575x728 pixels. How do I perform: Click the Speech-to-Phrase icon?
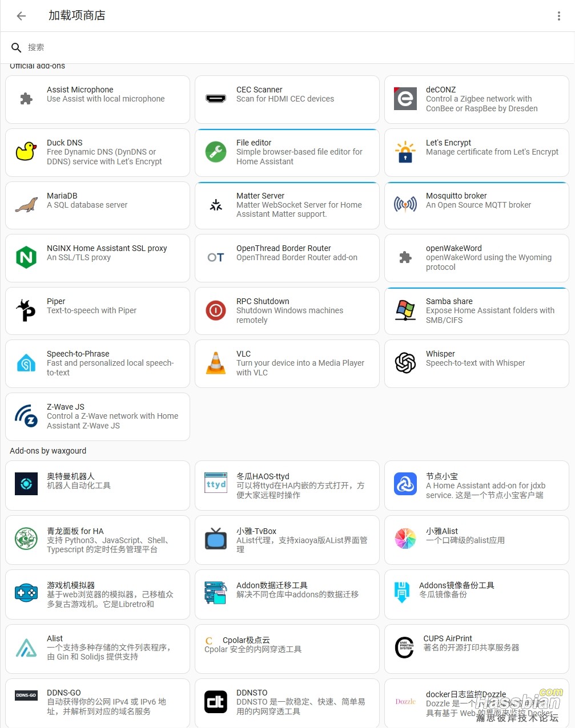(x=26, y=363)
